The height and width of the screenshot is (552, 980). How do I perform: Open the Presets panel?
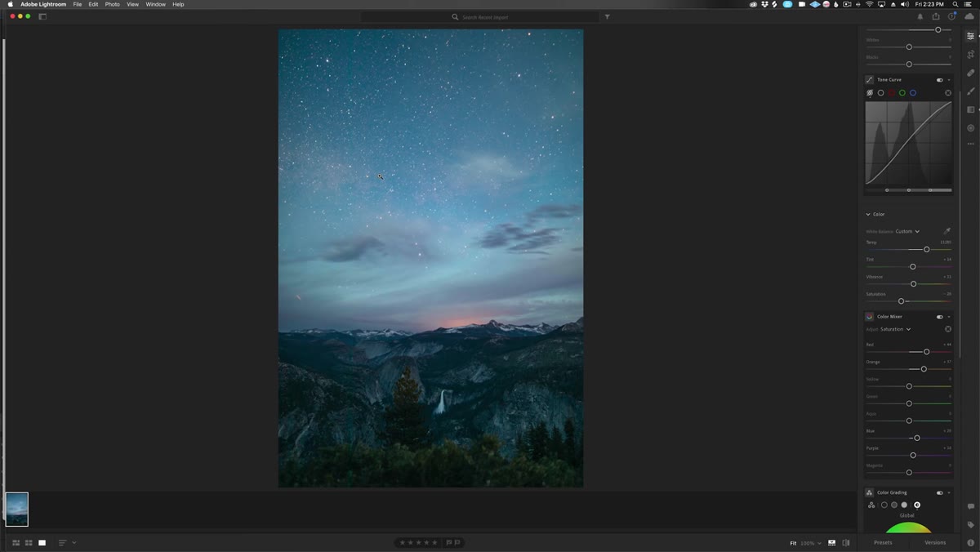pos(883,543)
